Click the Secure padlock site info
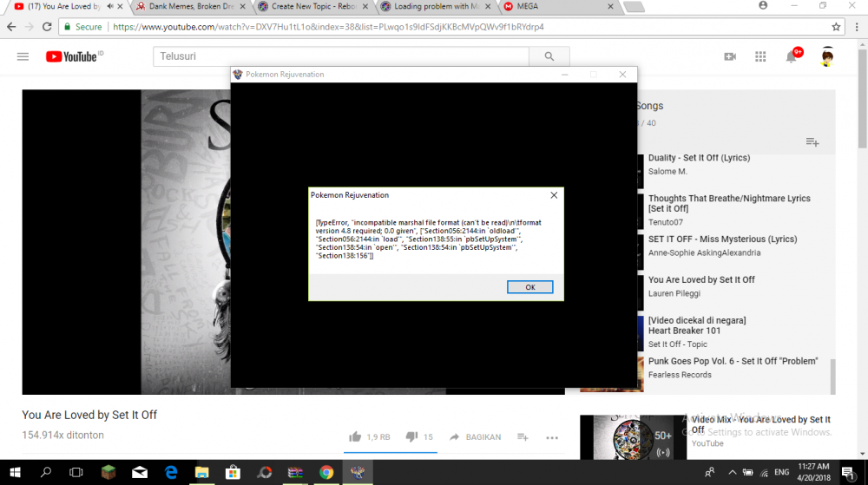 click(x=83, y=27)
